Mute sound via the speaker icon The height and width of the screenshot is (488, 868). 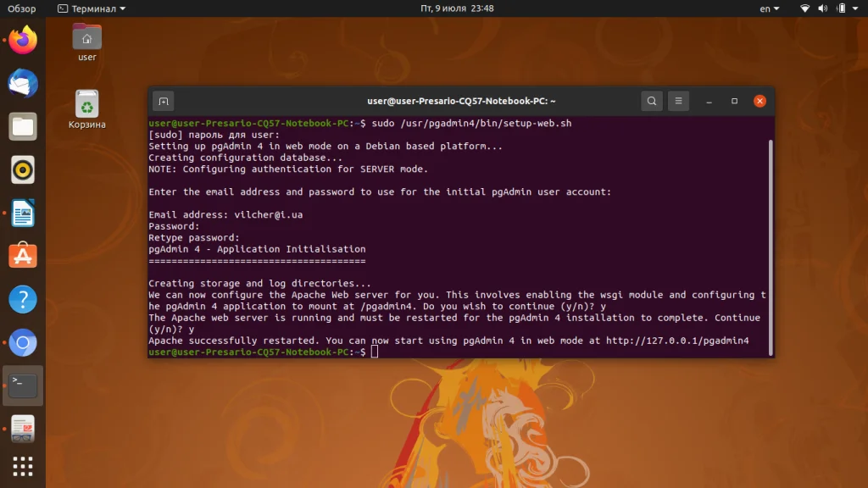(821, 8)
